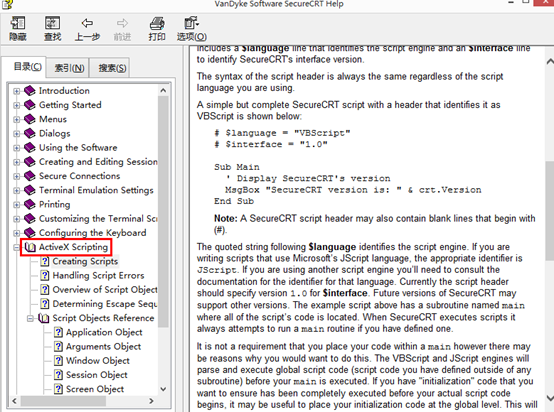554x412 pixels.
Task: Click the tree's vertical scrollbar thumb
Action: pyautogui.click(x=163, y=211)
